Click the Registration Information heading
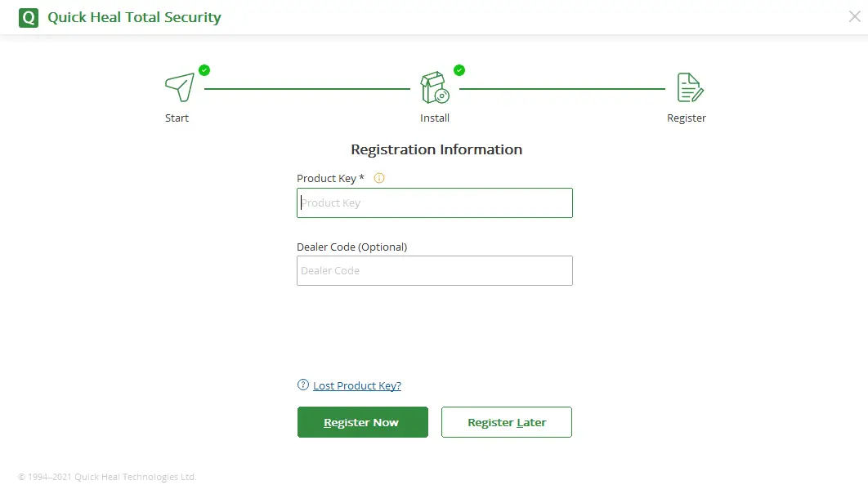The height and width of the screenshot is (485, 868). (x=436, y=149)
